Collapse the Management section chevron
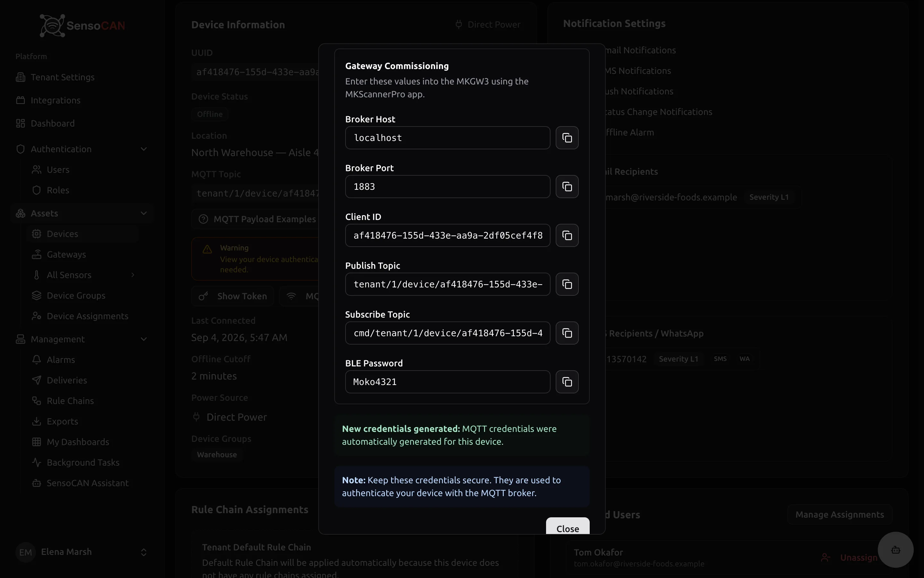924x578 pixels. coord(143,339)
